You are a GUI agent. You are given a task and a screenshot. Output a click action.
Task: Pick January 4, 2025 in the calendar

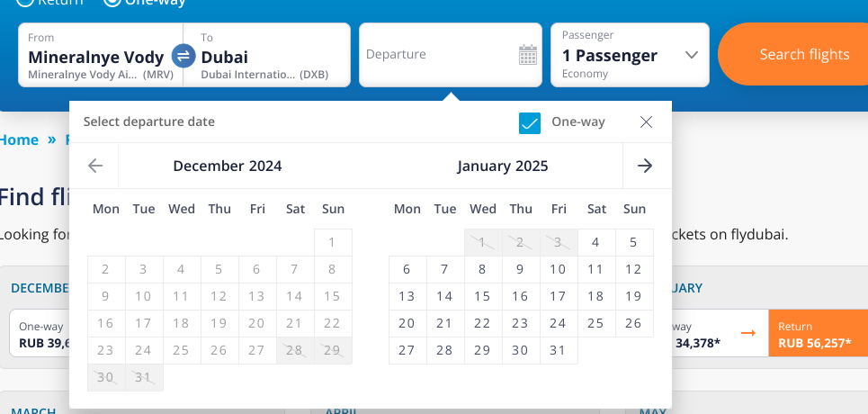(x=596, y=242)
